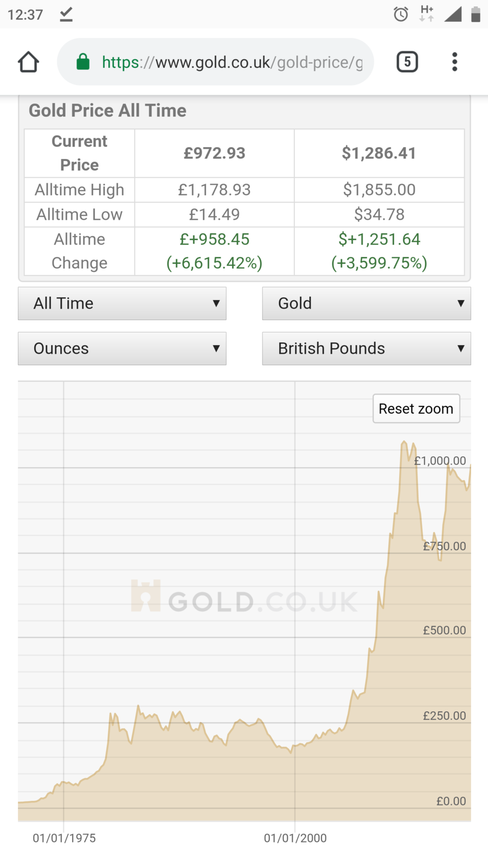Open the Gold metal dropdown
Screen dimensions: 488x868
(x=367, y=303)
